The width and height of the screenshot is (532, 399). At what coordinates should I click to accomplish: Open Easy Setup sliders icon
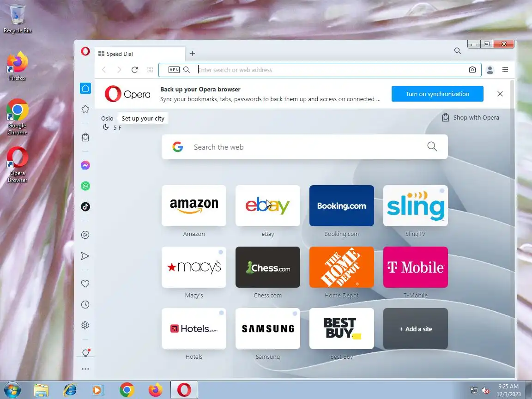pos(505,70)
